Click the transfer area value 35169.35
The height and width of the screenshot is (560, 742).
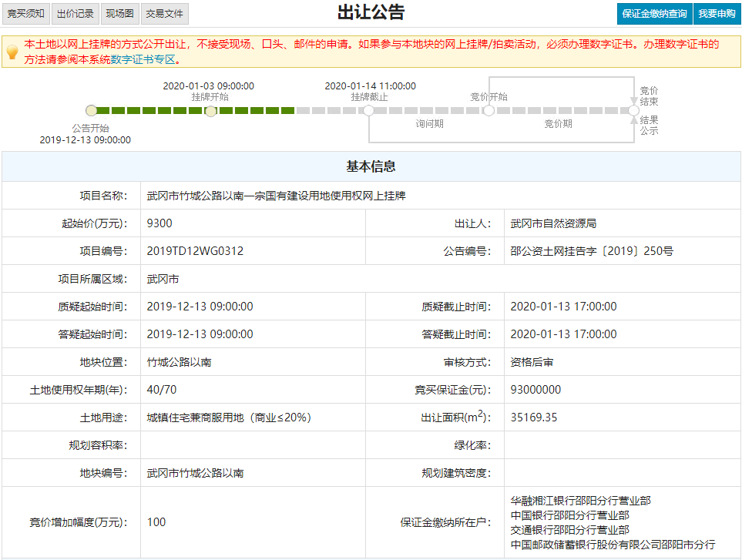point(533,417)
